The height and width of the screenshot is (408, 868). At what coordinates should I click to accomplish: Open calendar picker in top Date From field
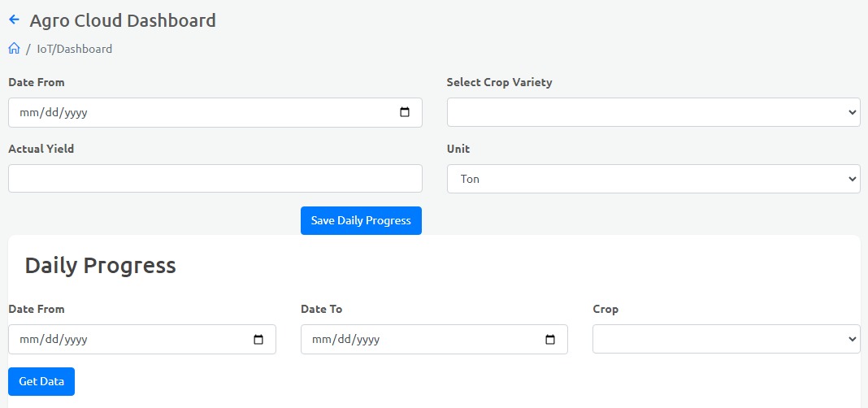[405, 113]
